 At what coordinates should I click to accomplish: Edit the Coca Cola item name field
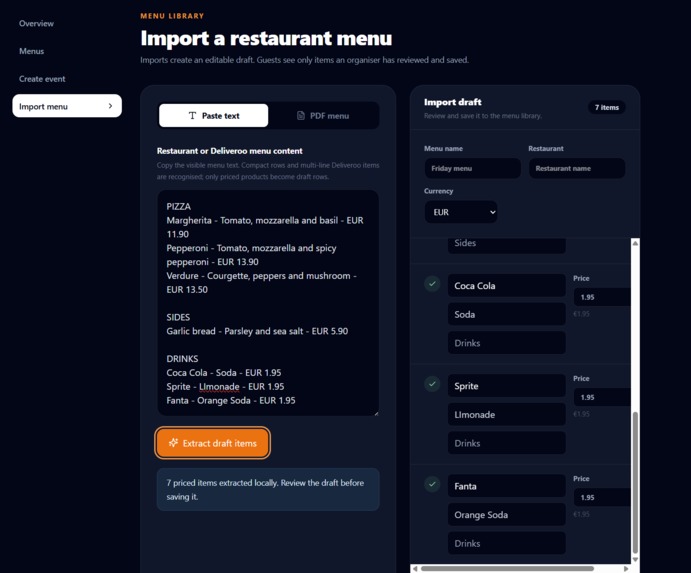point(507,286)
